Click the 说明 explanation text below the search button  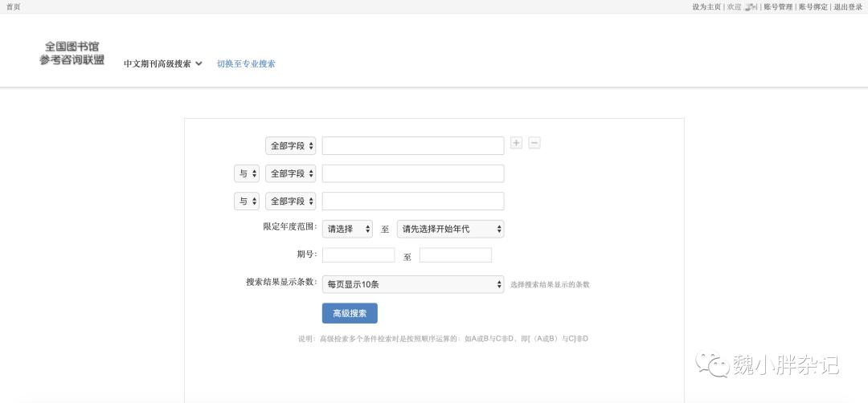coord(444,338)
